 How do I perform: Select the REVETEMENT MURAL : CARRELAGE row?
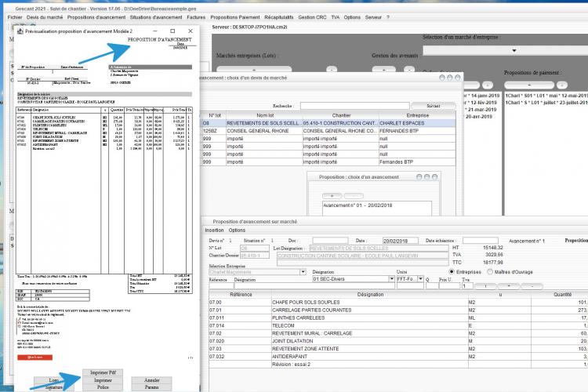(x=398, y=333)
